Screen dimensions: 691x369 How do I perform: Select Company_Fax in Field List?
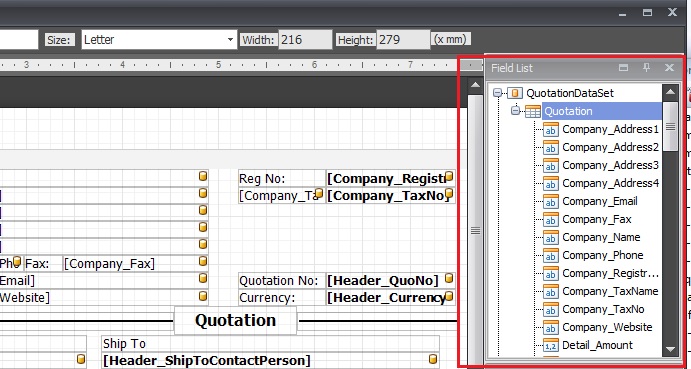597,220
